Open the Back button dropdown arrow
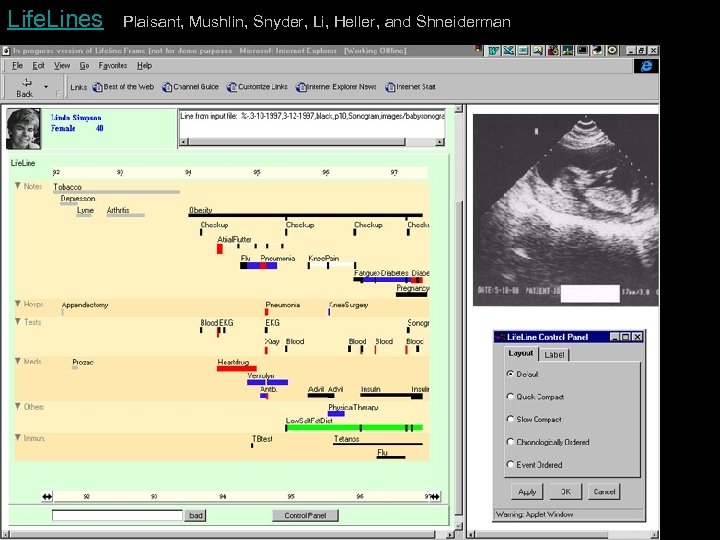 click(x=46, y=87)
